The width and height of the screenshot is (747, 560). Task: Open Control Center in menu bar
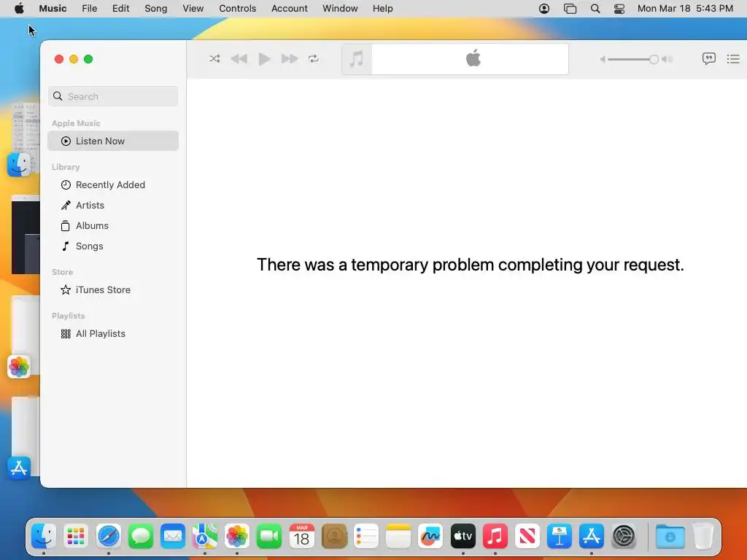pos(619,9)
